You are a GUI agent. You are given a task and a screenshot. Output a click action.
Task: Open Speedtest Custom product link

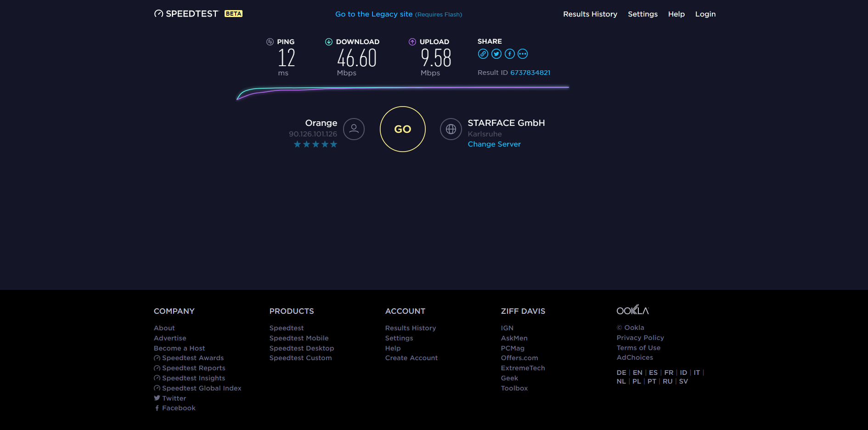pos(301,358)
